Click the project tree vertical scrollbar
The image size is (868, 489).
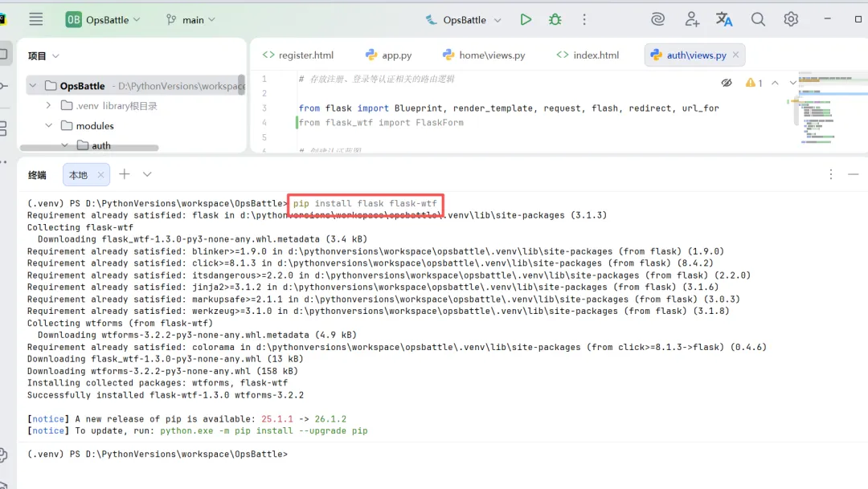tap(241, 84)
